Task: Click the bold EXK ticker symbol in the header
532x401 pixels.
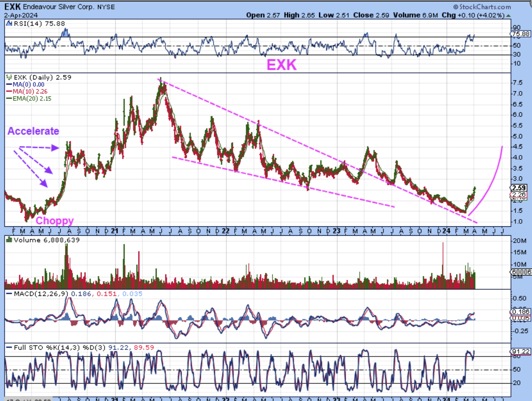Action: [13, 7]
